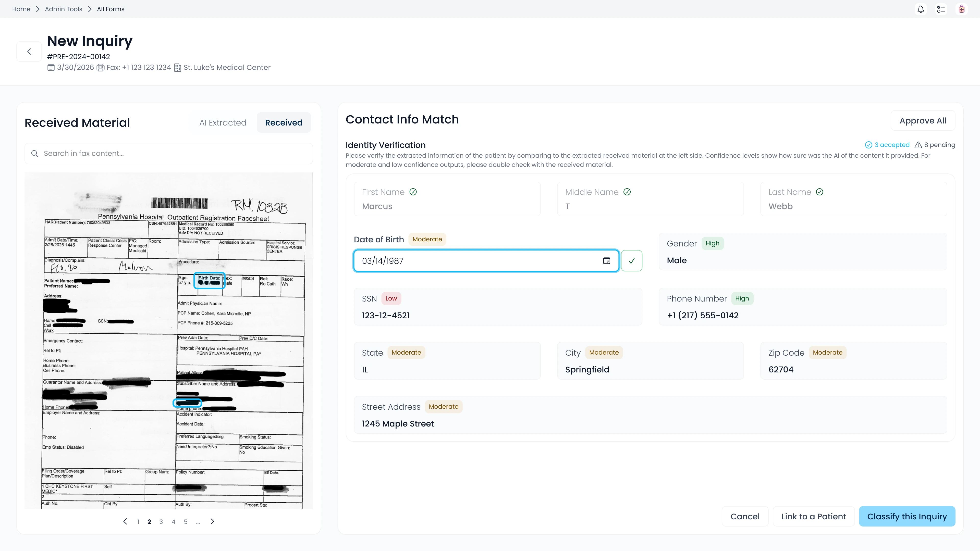
Task: Switch to the AI Extracted tab
Action: click(223, 123)
